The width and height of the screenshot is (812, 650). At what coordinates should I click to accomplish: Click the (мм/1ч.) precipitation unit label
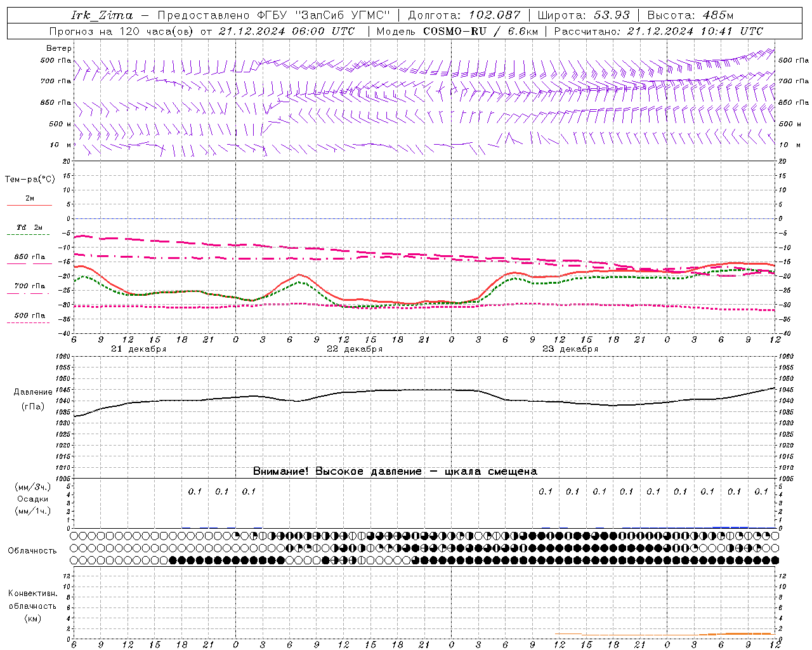[33, 511]
